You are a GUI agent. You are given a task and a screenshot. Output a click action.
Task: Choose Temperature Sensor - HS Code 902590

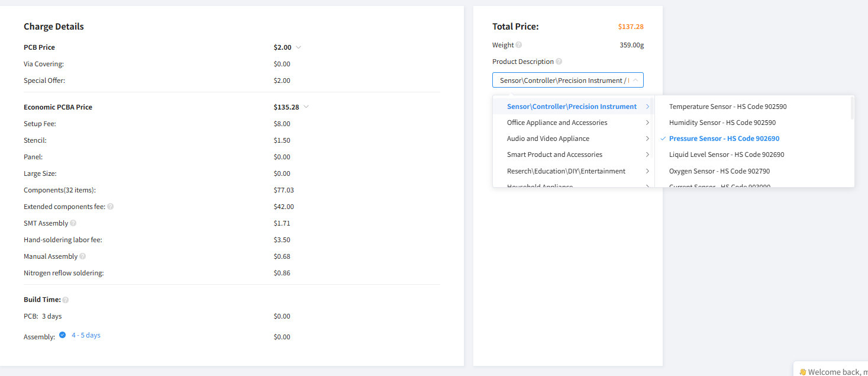click(728, 107)
